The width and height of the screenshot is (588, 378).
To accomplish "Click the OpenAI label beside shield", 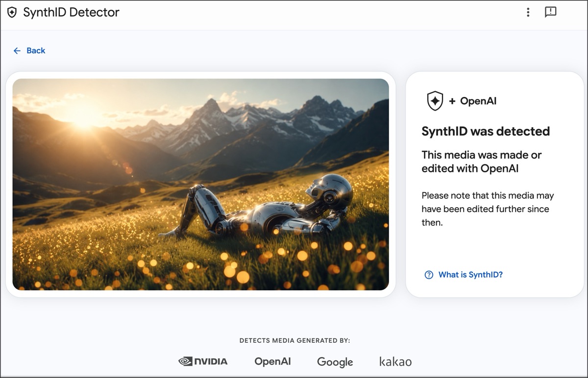I will [x=478, y=101].
